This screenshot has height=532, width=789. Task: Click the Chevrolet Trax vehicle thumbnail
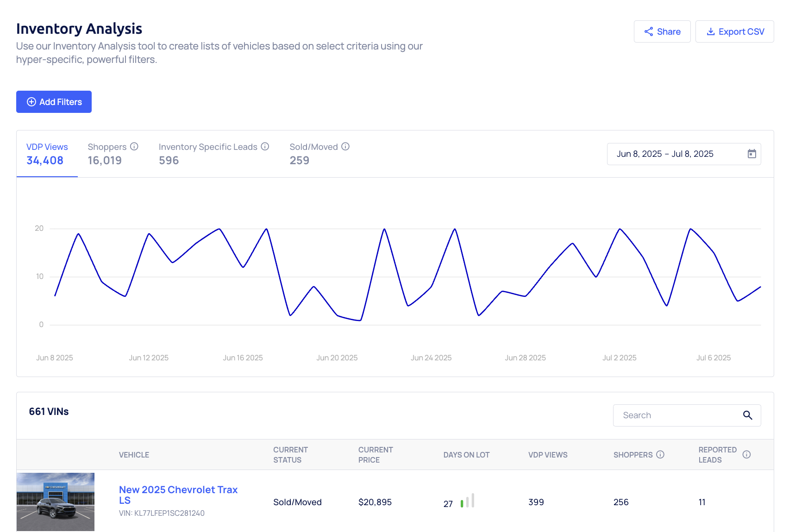point(56,502)
